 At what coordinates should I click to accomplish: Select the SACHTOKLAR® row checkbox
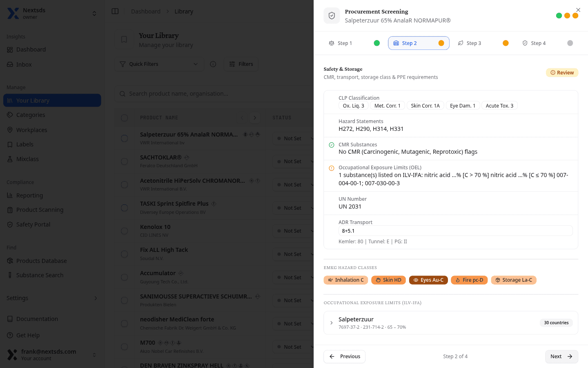125,162
